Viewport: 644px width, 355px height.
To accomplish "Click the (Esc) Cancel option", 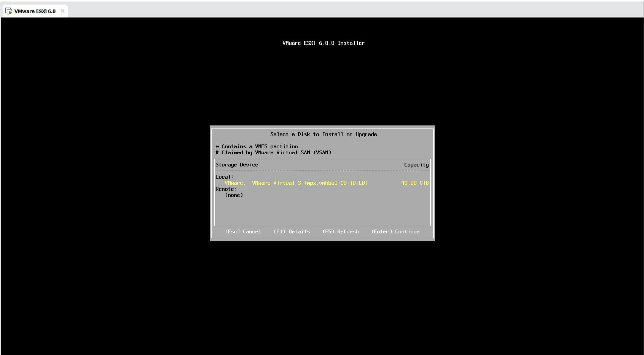I will click(x=243, y=231).
